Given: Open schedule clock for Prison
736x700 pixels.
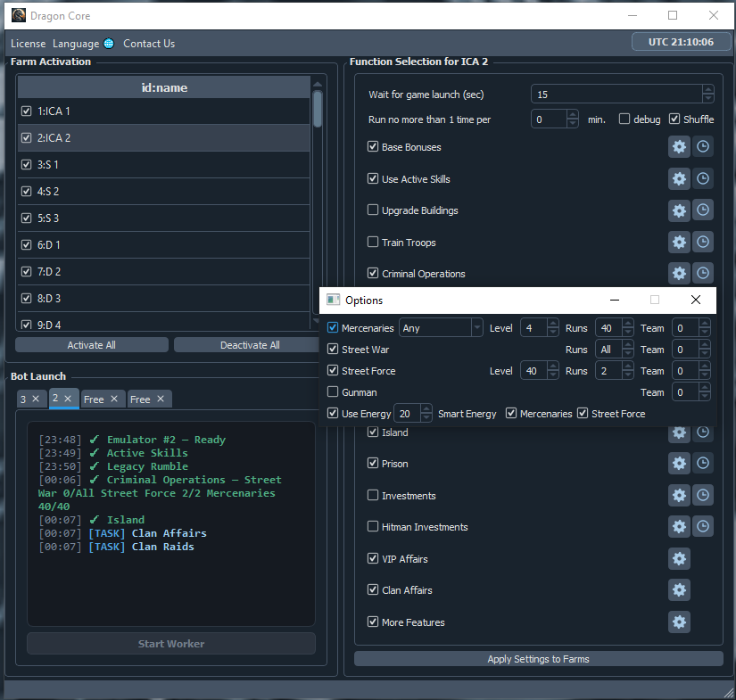Looking at the screenshot, I should (703, 464).
